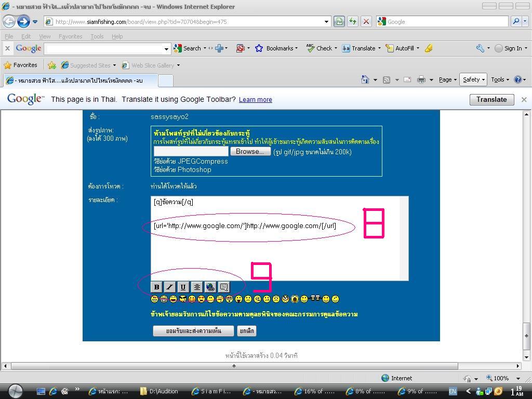This screenshot has height=399, width=532.
Task: Click the Refresh page icon
Action: [x=353, y=22]
